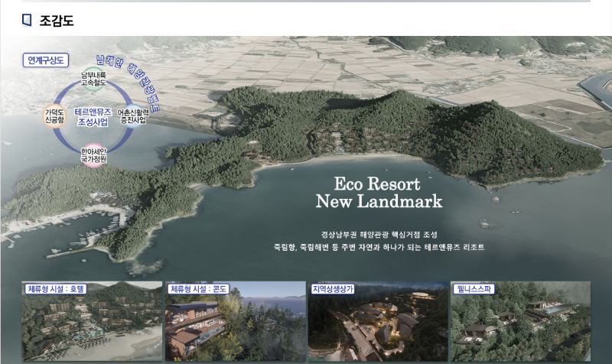Screen dimensions: 612x364
Task: Click the 조감도 heading text
Action: [x=57, y=21]
